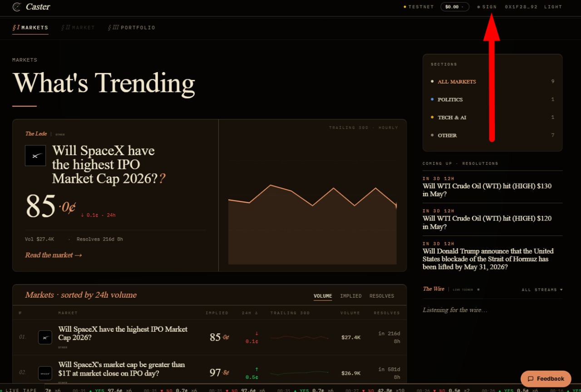Click SpaceX icon in market row 02
Image resolution: width=581 pixels, height=392 pixels.
pyautogui.click(x=45, y=373)
